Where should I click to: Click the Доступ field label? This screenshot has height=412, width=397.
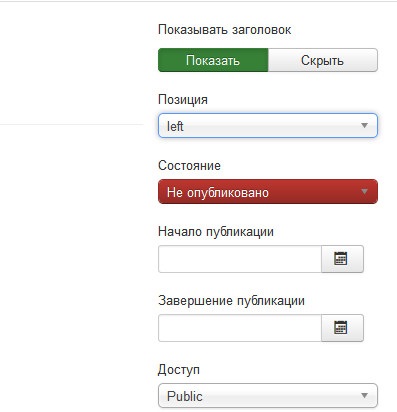[179, 369]
